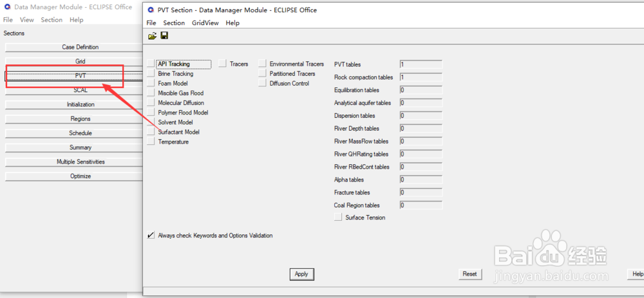
Task: Enable the Surface Tension checkbox
Action: click(x=338, y=217)
